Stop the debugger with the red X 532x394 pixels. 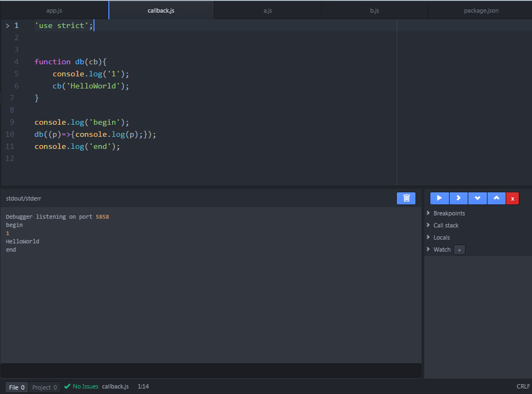click(x=513, y=198)
